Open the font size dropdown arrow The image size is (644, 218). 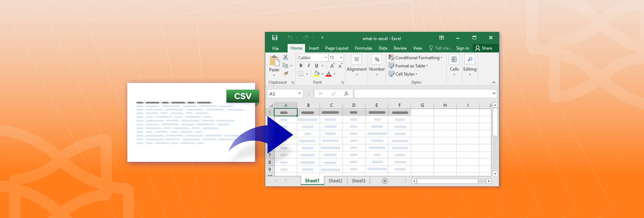[341, 58]
